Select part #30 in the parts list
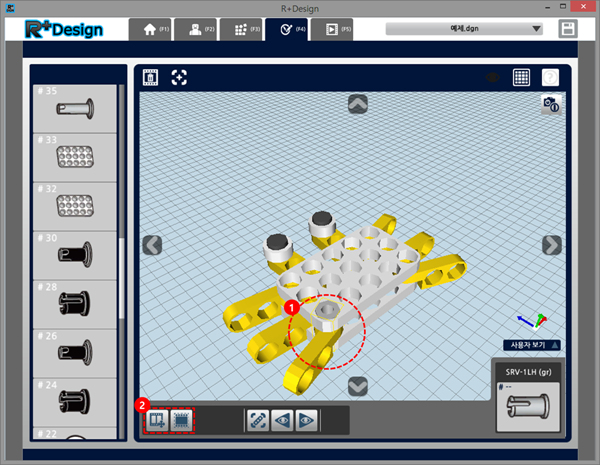This screenshot has width=600, height=465. tap(74, 254)
